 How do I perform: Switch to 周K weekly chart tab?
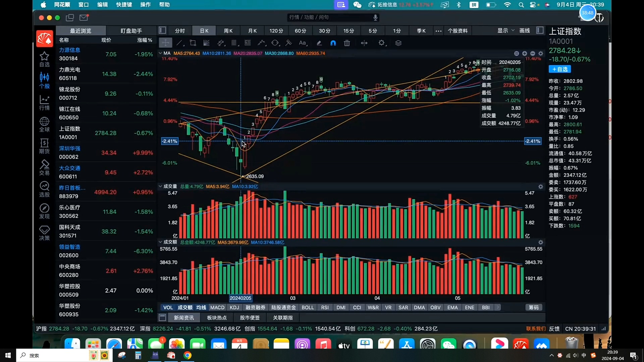pyautogui.click(x=228, y=31)
